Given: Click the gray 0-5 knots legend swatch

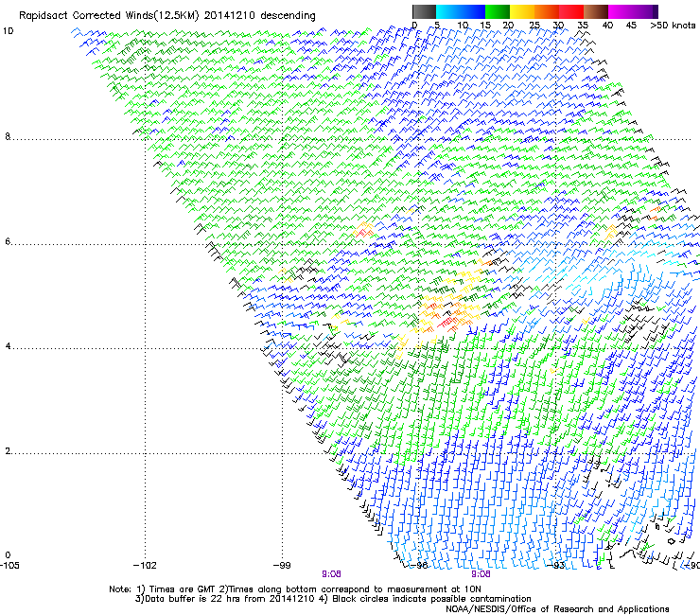Looking at the screenshot, I should tap(424, 11).
